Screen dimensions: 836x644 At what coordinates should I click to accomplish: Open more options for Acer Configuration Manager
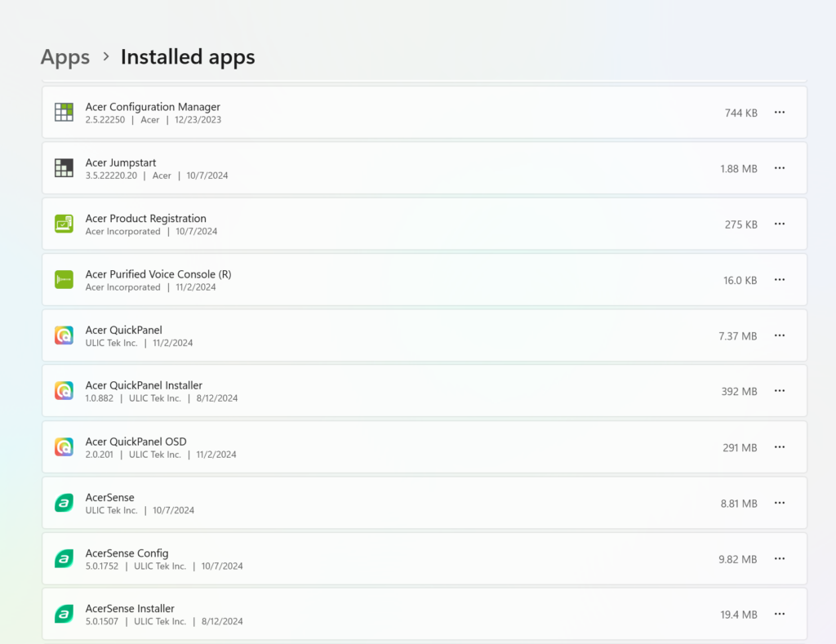[779, 113]
